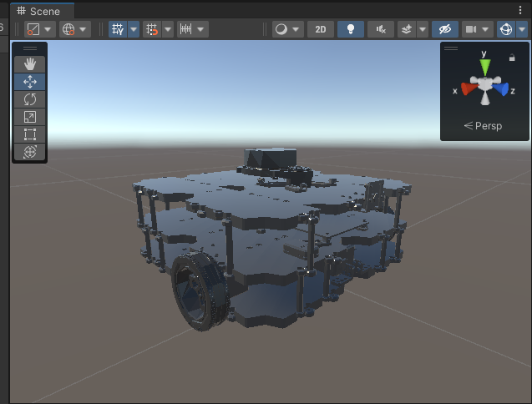Toggle hidden objects visibility eye icon
The width and height of the screenshot is (532, 404).
tap(445, 29)
